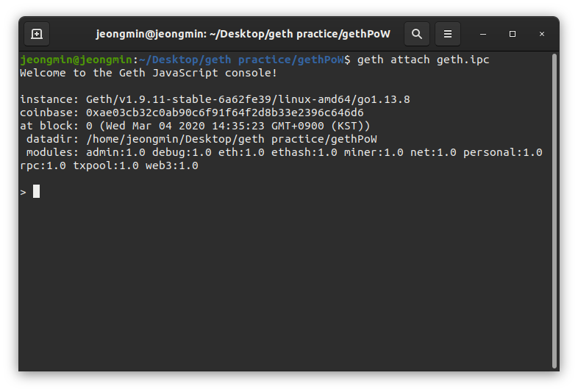
Task: Click 'ethash:1.0' in the modules list
Action: [x=304, y=152]
